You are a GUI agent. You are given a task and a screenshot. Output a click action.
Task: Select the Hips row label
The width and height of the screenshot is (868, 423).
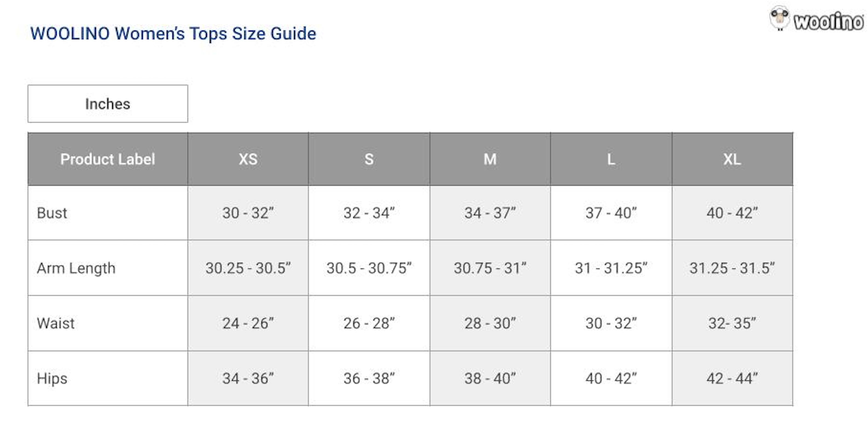(x=52, y=378)
